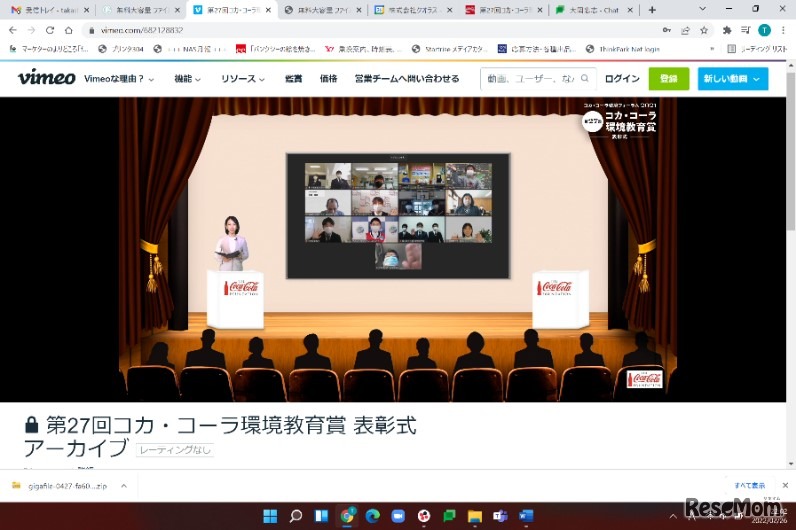
Task: Close the active Vimeo tab
Action: tap(269, 10)
